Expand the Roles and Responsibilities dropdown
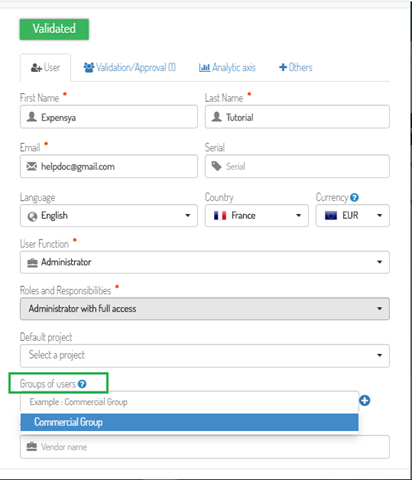This screenshot has height=480, width=412. tap(205, 309)
